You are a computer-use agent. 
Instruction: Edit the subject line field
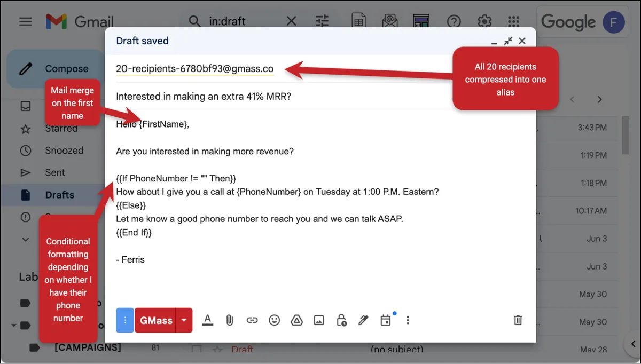[320, 97]
